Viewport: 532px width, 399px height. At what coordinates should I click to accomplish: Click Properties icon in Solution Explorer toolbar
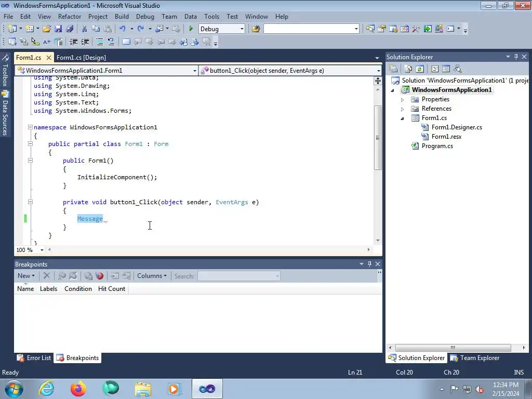pos(393,69)
